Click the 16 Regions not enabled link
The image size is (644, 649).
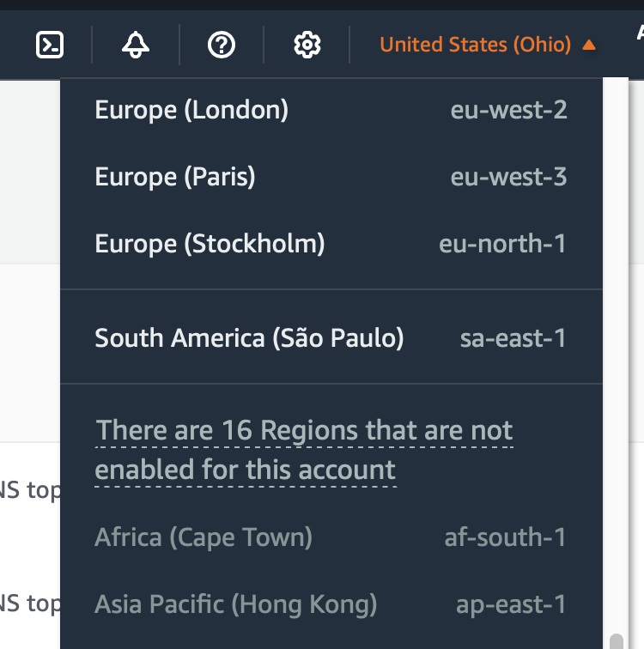304,450
